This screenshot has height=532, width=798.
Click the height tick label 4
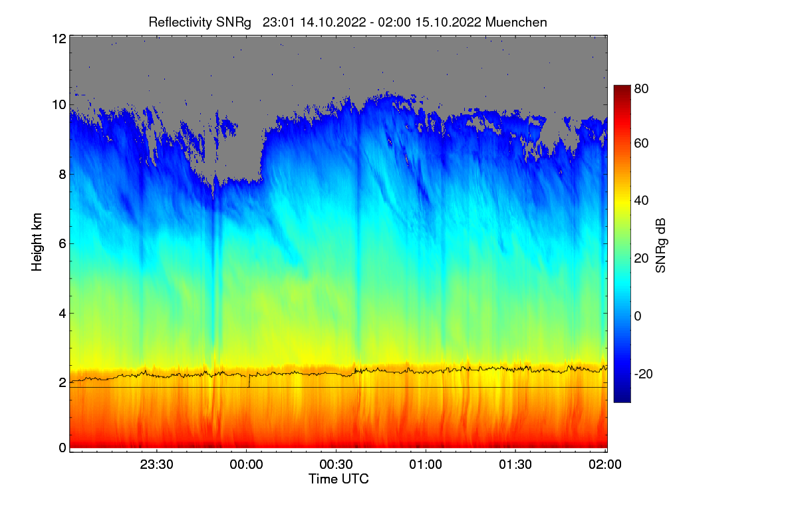63,313
